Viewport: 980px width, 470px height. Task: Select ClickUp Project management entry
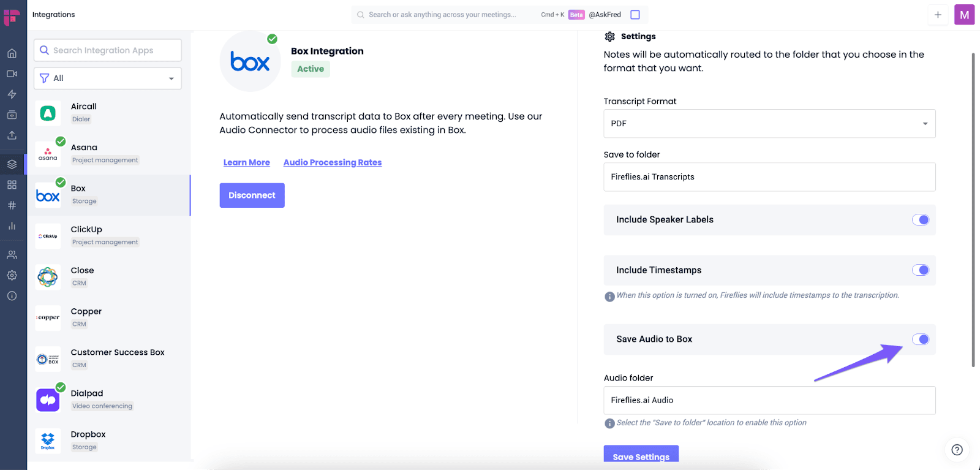click(x=109, y=236)
